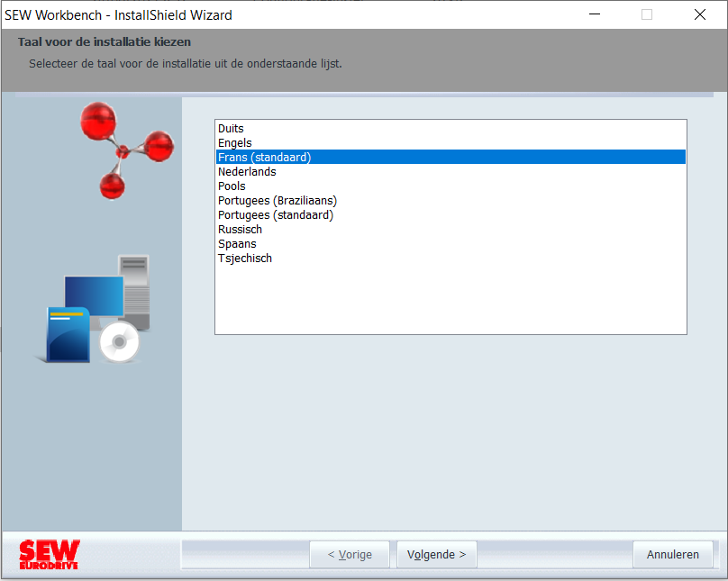This screenshot has height=581, width=728.
Task: Click the blue software box icon
Action: pyautogui.click(x=68, y=334)
